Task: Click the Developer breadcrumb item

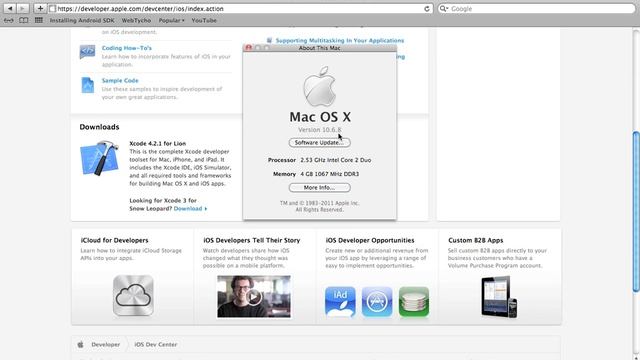Action: tap(106, 344)
